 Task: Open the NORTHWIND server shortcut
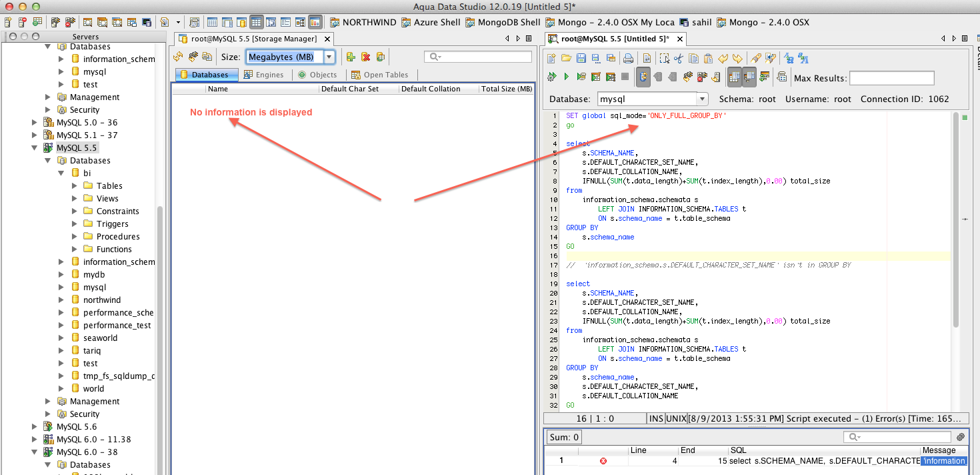[363, 22]
